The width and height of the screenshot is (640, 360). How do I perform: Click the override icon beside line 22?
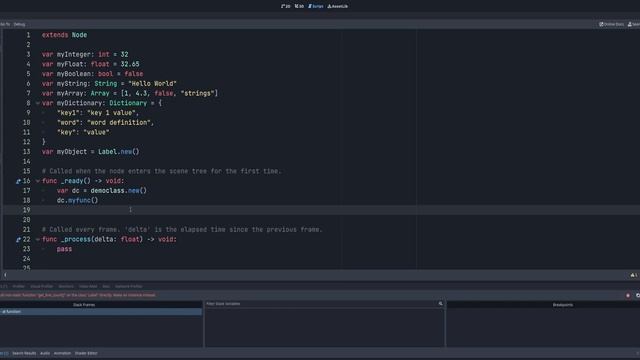[18, 240]
